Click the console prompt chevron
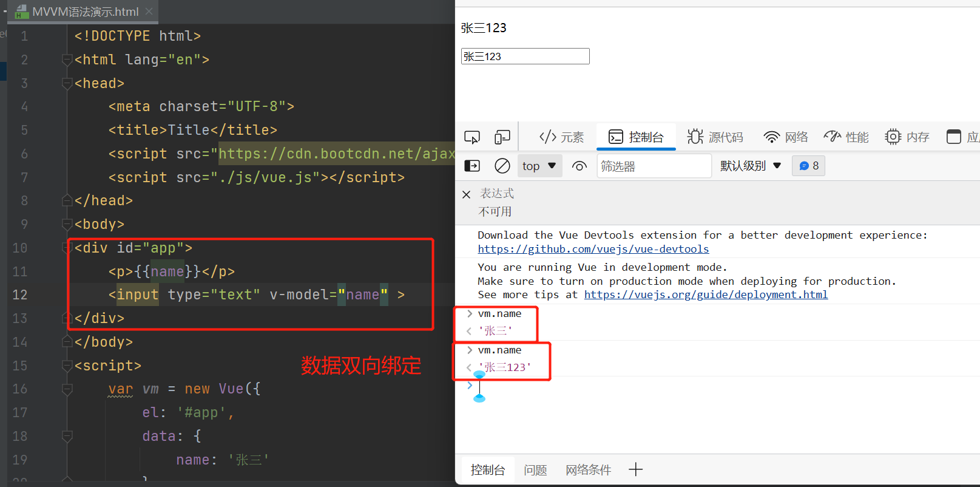 [470, 385]
